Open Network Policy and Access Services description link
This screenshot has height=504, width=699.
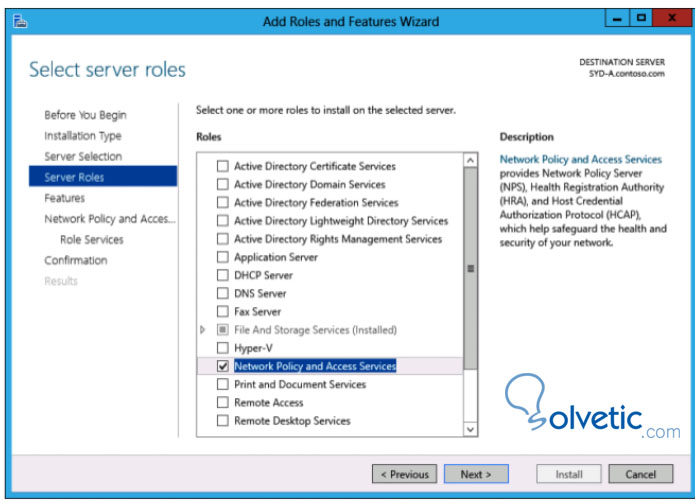[x=580, y=159]
